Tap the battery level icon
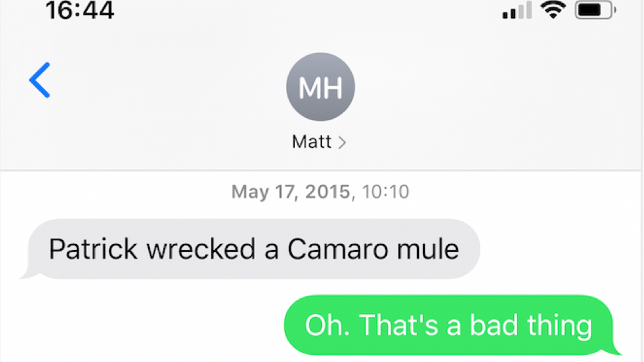 coord(595,10)
